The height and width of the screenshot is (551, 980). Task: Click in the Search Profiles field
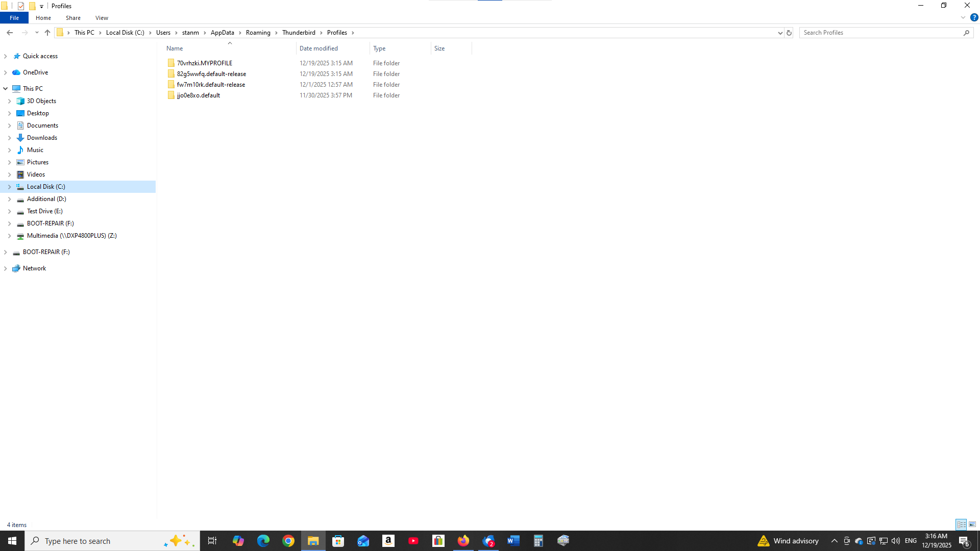click(x=880, y=33)
